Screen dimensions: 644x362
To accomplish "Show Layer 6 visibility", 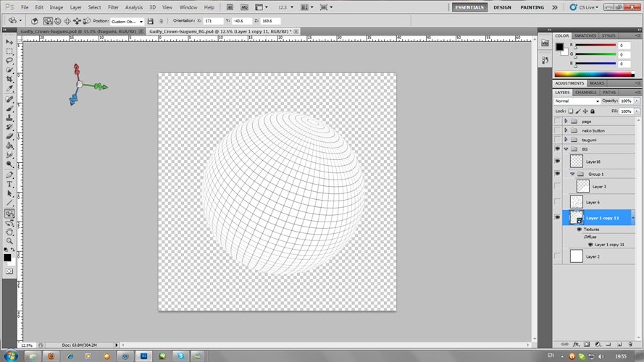I will 557,202.
